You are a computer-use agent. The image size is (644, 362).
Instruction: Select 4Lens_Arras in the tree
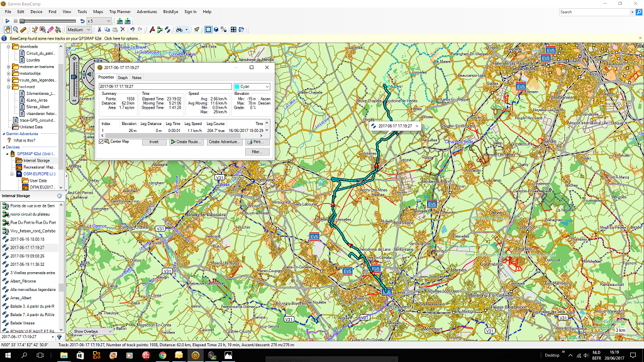(x=37, y=100)
